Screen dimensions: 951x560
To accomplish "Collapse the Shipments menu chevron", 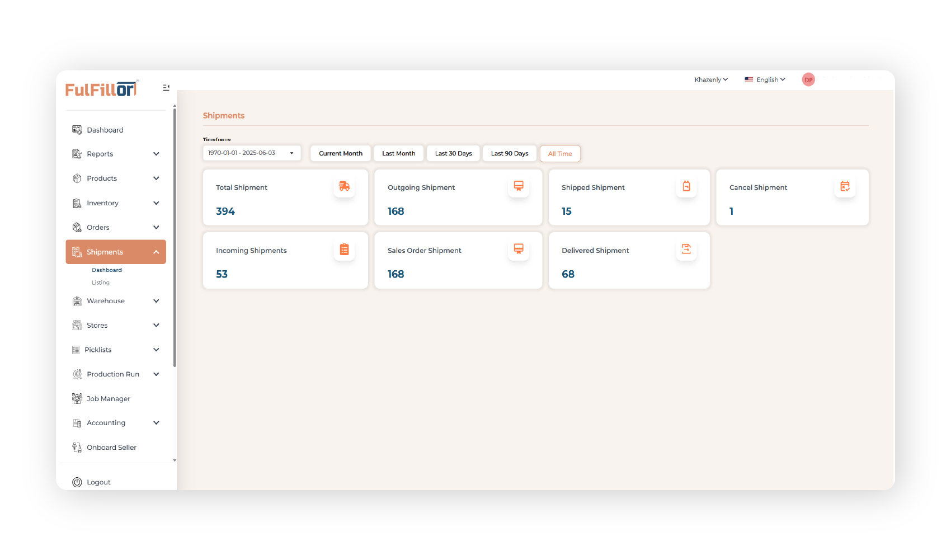I will tap(156, 252).
